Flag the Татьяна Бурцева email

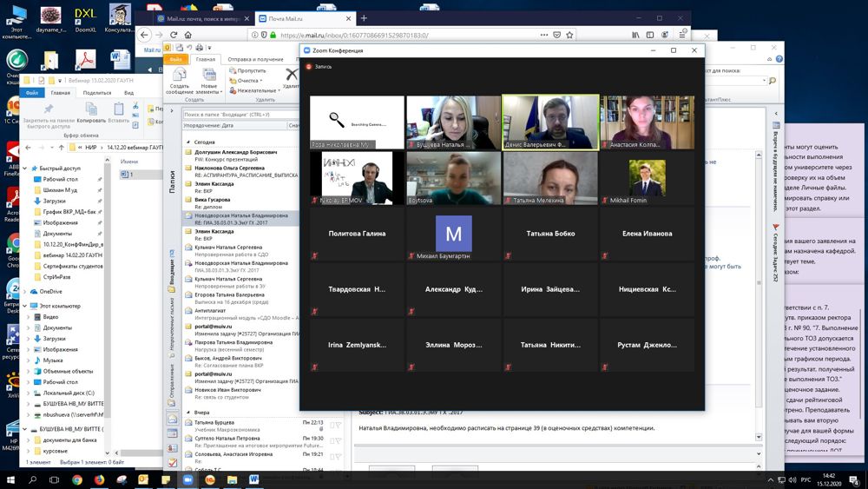[x=339, y=426]
